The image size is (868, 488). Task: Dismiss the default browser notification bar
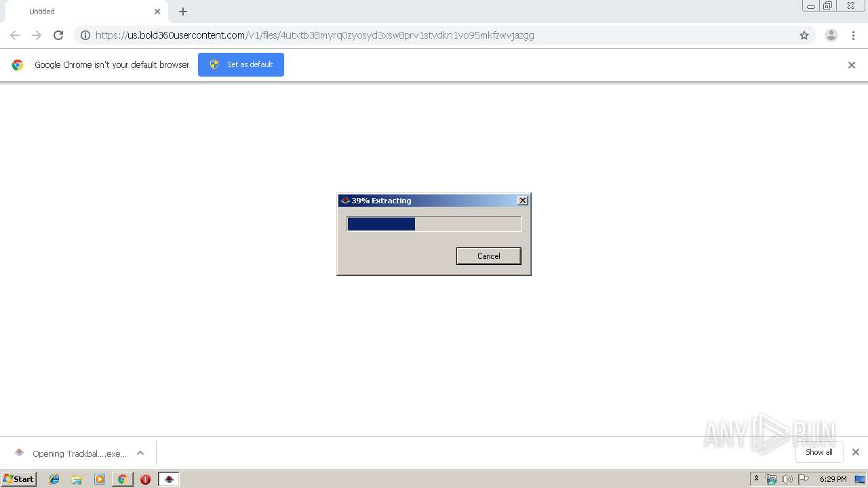point(852,65)
